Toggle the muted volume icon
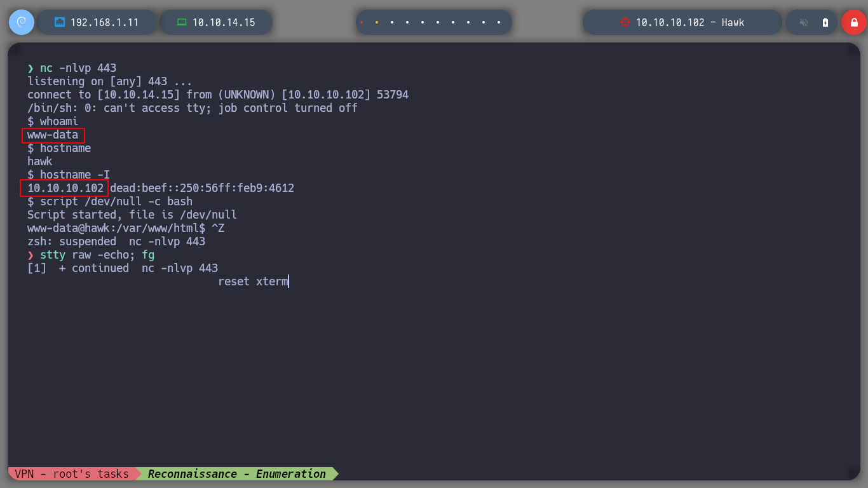Viewport: 868px width, 488px height. [x=804, y=22]
